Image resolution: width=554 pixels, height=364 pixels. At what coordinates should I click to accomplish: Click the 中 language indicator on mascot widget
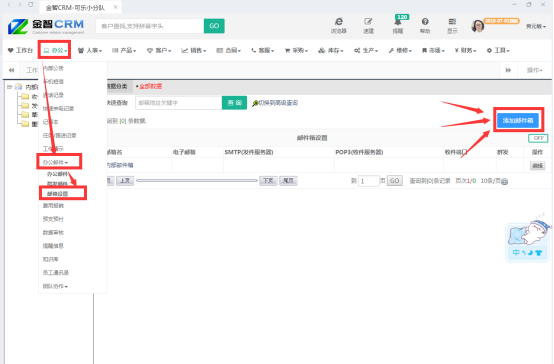click(516, 252)
